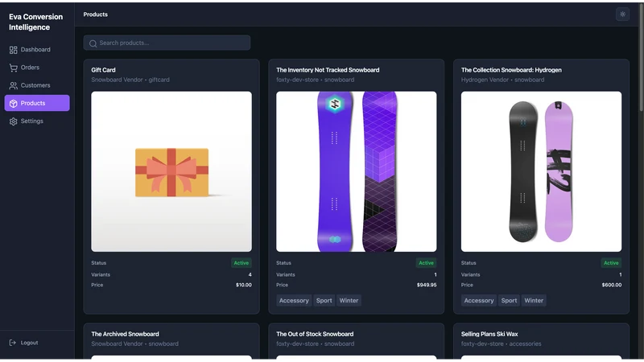644x362 pixels.
Task: Select the Products menu item
Action: point(37,103)
